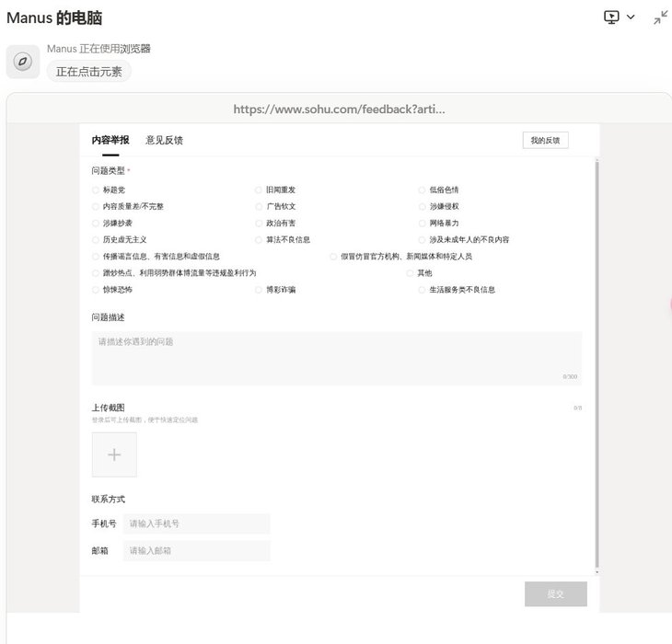This screenshot has height=644, width=672.
Task: Click the 手机号 phone number field
Action: (x=196, y=523)
